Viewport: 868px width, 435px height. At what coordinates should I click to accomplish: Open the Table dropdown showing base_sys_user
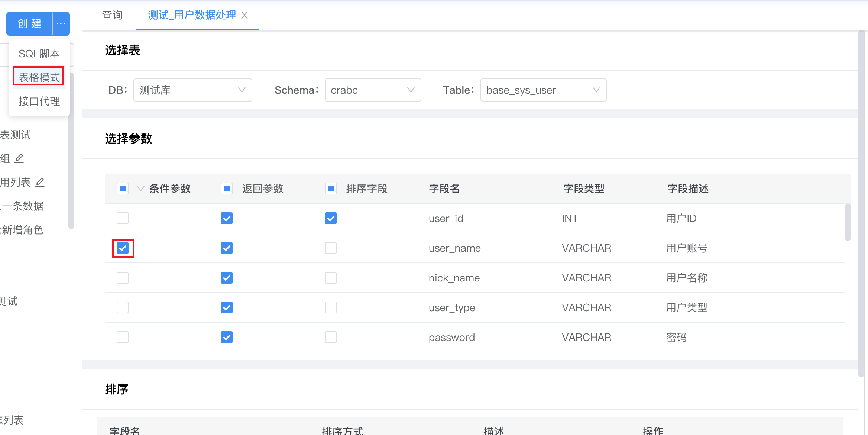click(543, 90)
